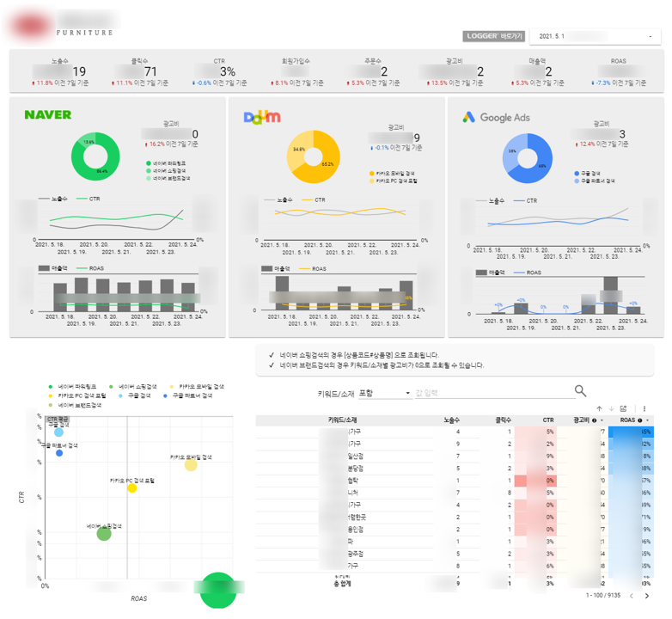Open the 광고비 column sort dropdown arrow
This screenshot has height=619, width=672.
(x=602, y=420)
